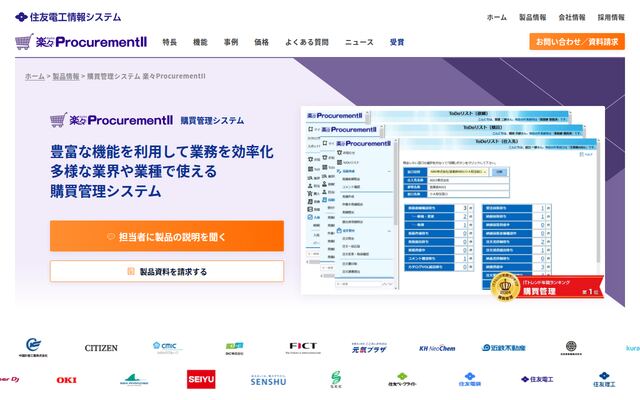
Task: Click the 楽々ProcurementII cart logo in navigation
Action: click(81, 42)
